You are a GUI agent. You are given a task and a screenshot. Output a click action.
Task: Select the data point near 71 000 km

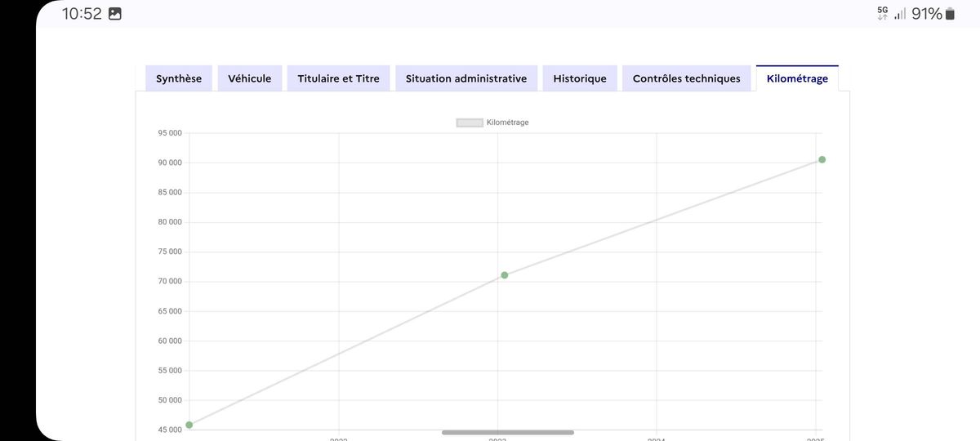coord(505,275)
